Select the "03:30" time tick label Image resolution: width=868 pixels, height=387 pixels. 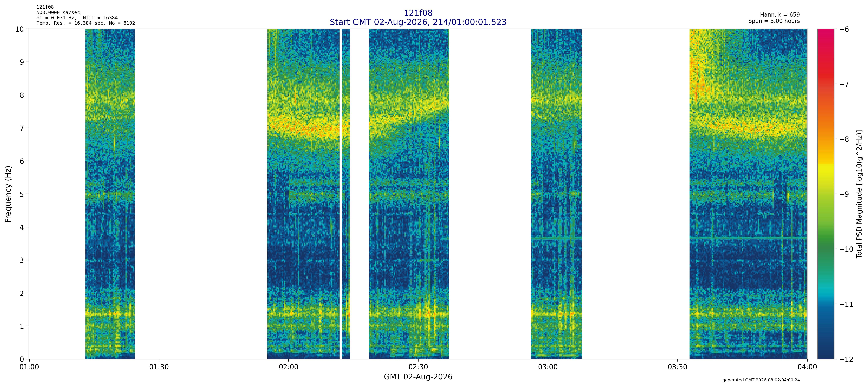tap(678, 367)
